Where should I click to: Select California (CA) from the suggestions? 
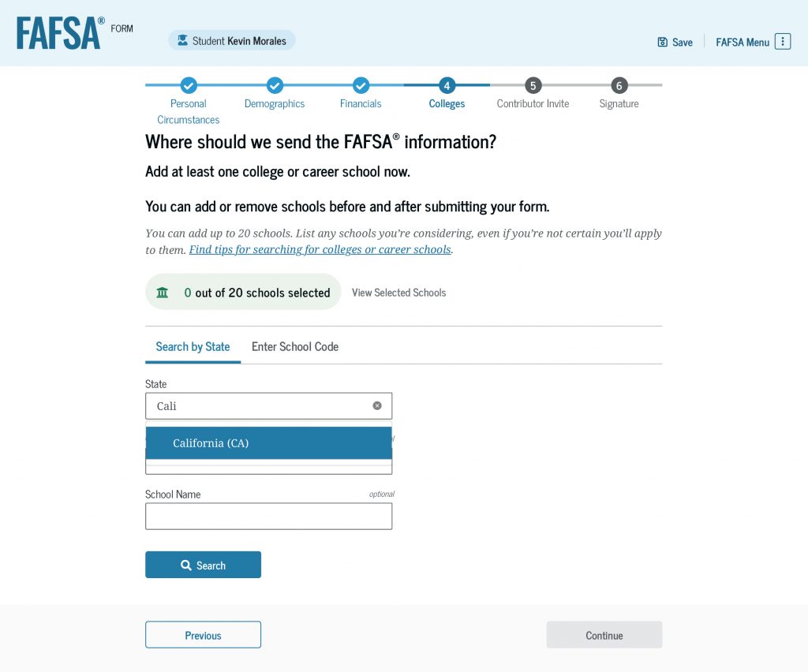[210, 442]
